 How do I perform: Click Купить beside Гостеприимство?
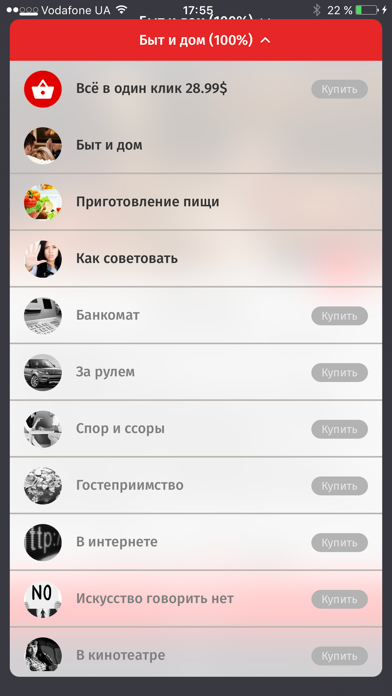tap(339, 486)
